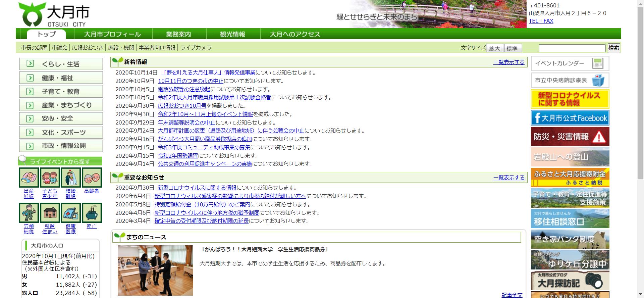
Task: Click the site search input field
Action: [x=572, y=48]
